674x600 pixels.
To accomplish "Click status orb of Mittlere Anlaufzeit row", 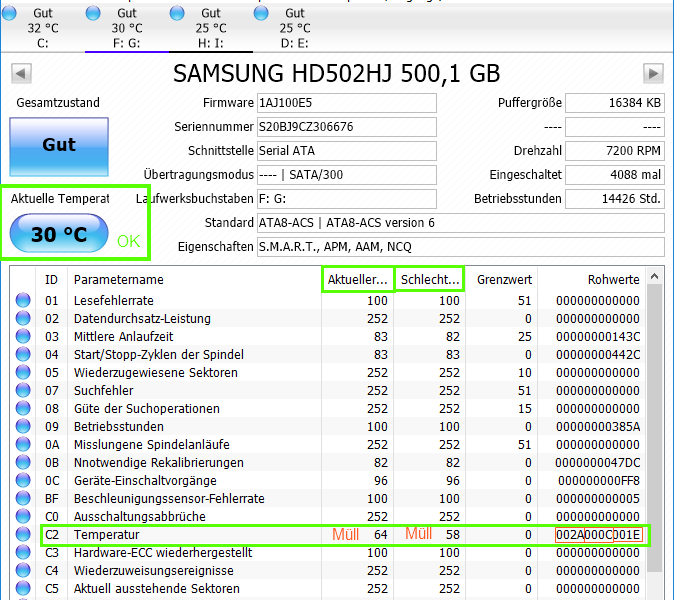I will pos(23,336).
